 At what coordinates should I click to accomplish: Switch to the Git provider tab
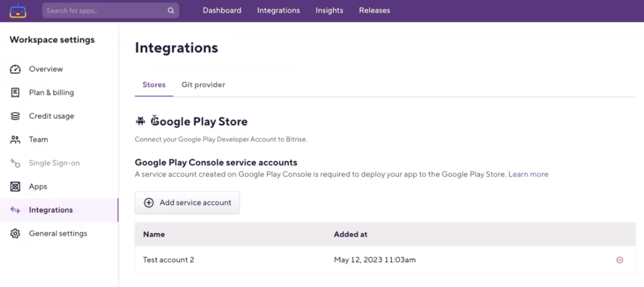click(203, 85)
